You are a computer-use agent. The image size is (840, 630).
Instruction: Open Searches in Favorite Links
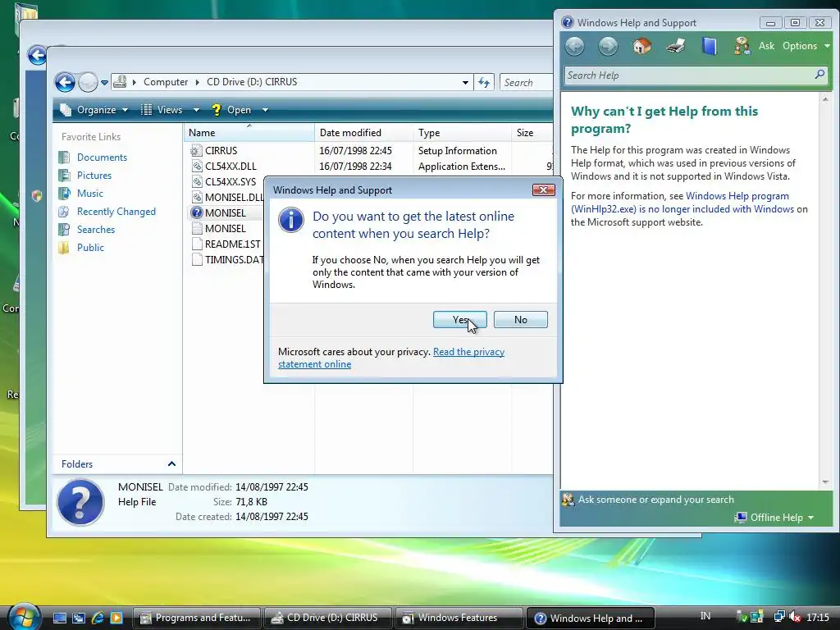click(x=96, y=230)
